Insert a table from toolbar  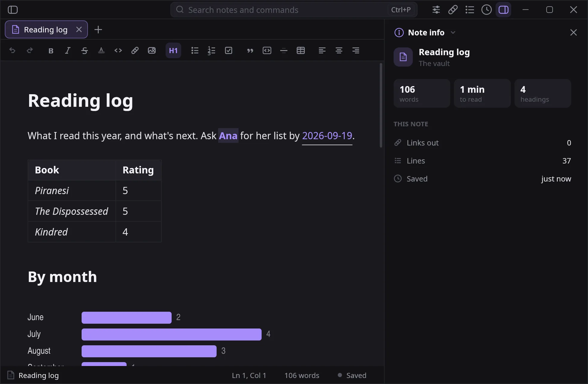click(301, 50)
